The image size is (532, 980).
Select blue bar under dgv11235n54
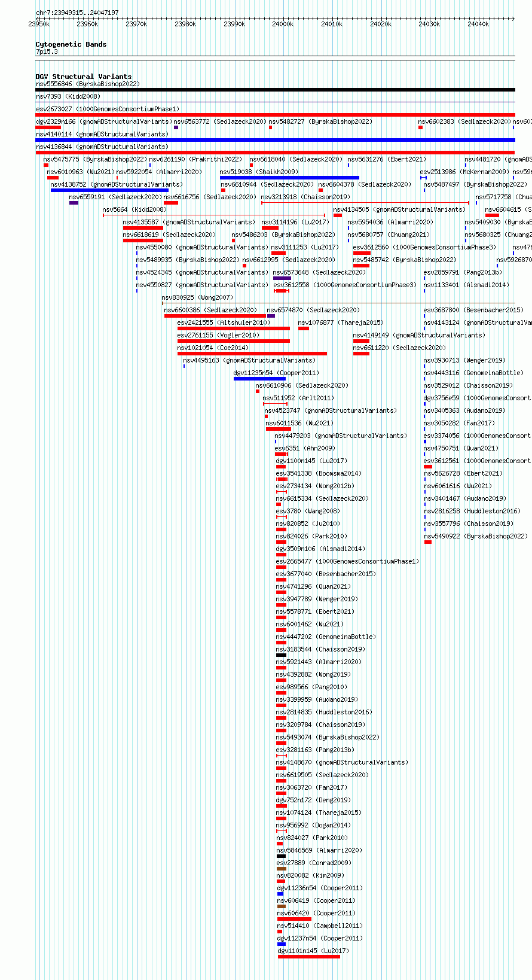259,379
